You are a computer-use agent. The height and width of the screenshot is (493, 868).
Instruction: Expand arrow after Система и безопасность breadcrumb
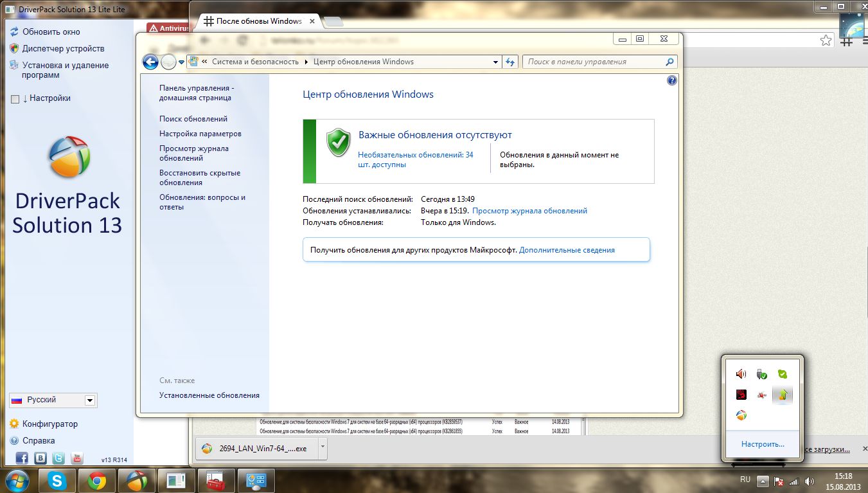click(306, 62)
